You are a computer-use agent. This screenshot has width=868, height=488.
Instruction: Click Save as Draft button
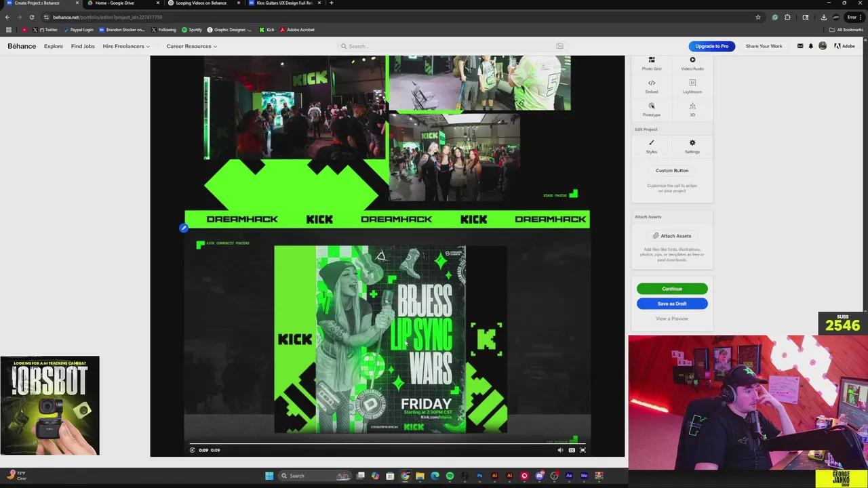pyautogui.click(x=672, y=304)
